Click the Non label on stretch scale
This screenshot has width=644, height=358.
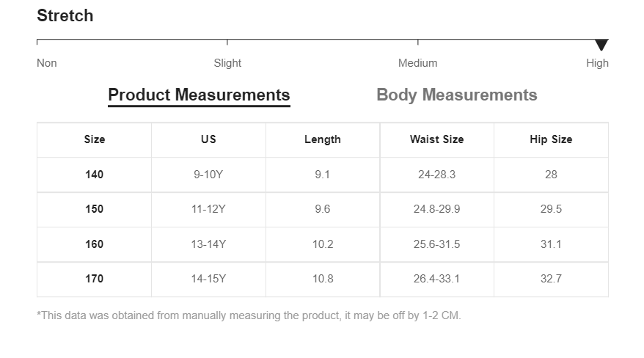tap(47, 63)
